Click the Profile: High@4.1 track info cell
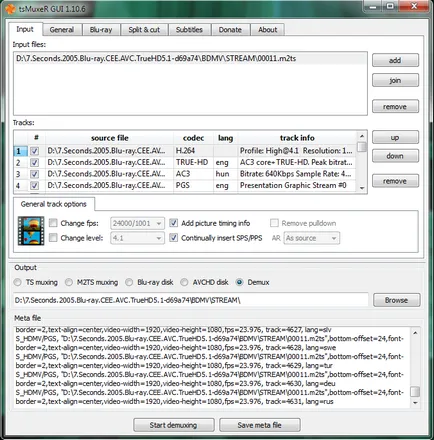This screenshot has width=434, height=440. tap(297, 151)
